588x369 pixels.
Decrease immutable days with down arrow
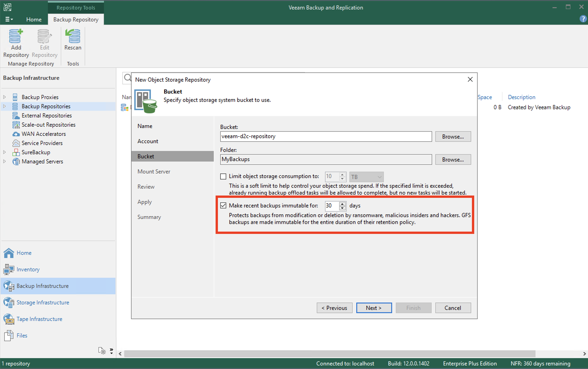pyautogui.click(x=343, y=208)
